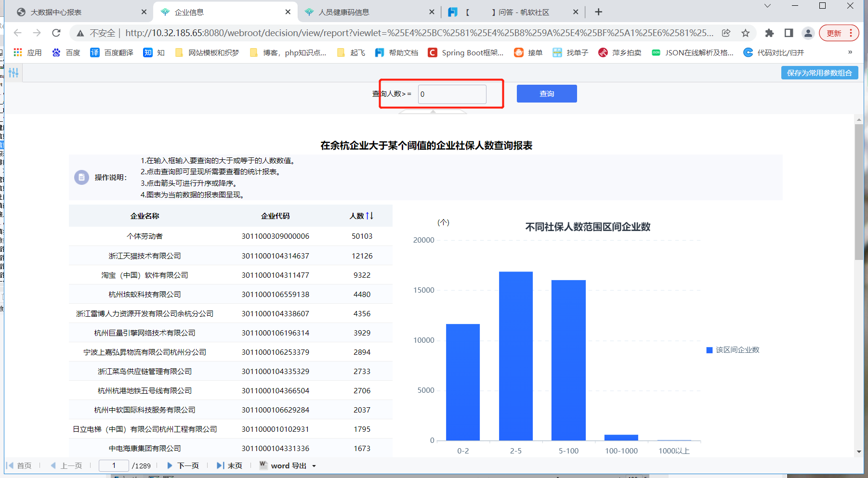Focus the 查询人数 input field
Viewport: 868px width, 478px height.
(x=452, y=94)
